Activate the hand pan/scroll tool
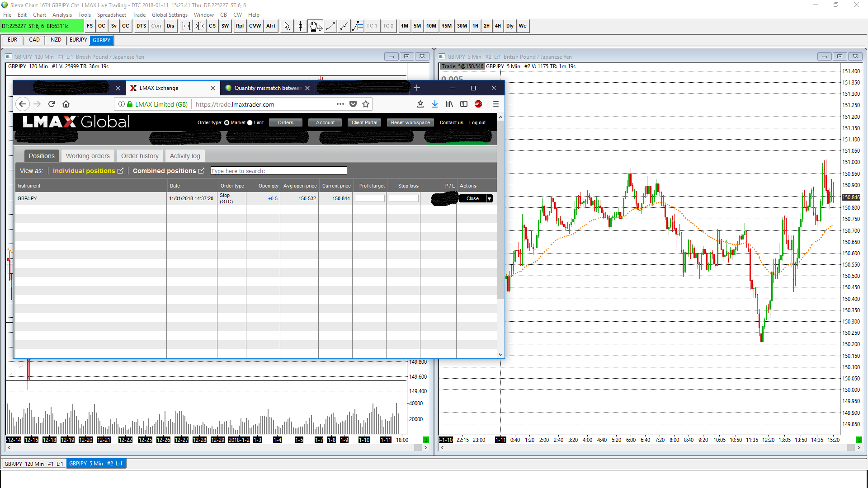The height and width of the screenshot is (488, 868). tap(315, 26)
